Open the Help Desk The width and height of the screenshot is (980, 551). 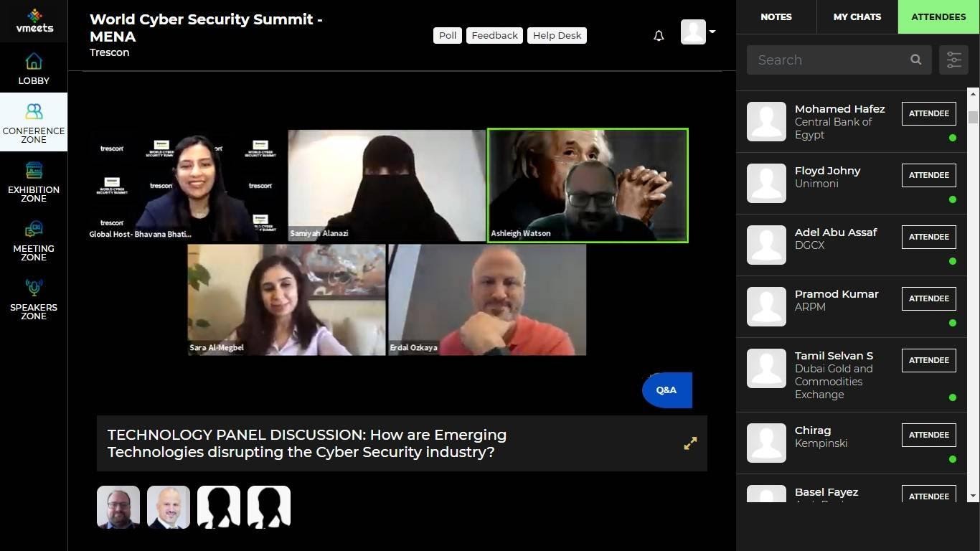pos(557,35)
